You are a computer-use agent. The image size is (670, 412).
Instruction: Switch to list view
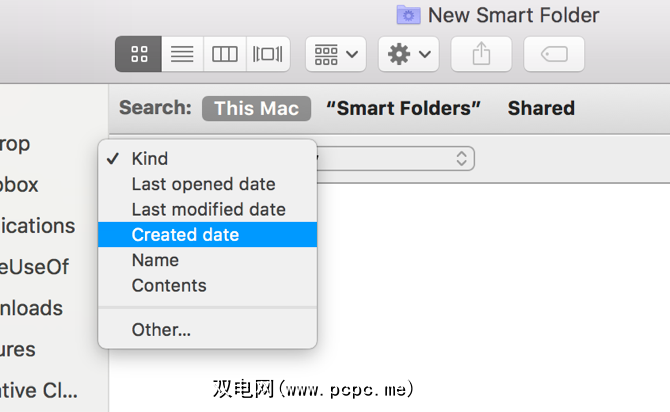point(182,54)
